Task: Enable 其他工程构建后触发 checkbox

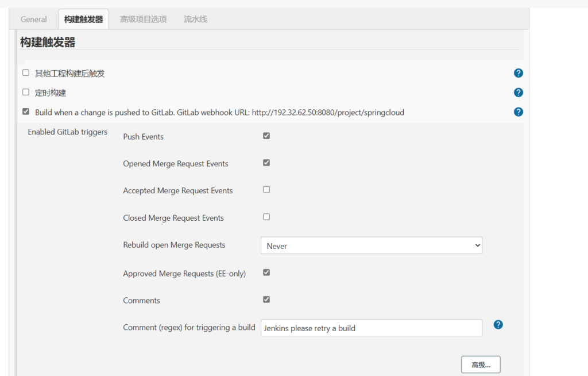Action: (x=26, y=73)
